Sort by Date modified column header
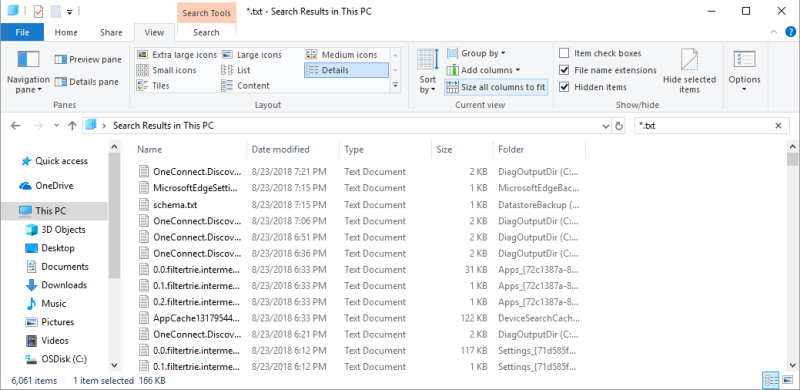 pyautogui.click(x=293, y=150)
